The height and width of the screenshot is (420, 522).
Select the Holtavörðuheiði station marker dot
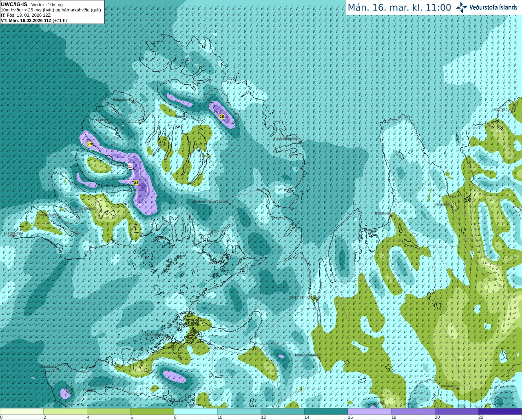click(319, 358)
